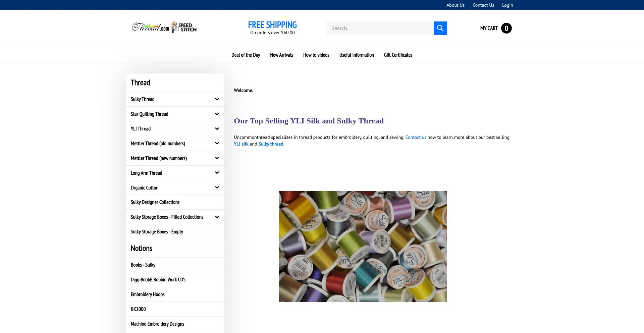Open the 'YLI silk' text link

[x=241, y=144]
